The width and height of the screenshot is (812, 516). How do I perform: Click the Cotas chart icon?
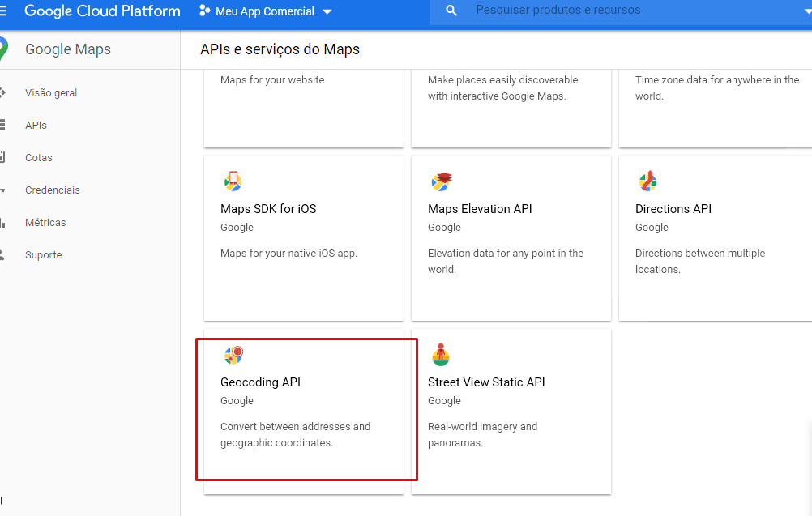pos(2,157)
